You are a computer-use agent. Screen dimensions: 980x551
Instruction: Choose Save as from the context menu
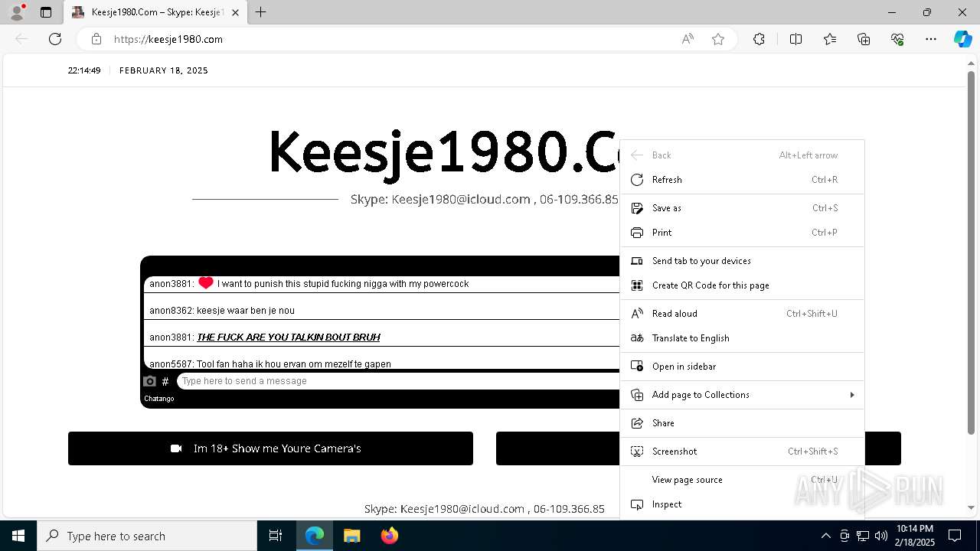pyautogui.click(x=742, y=208)
